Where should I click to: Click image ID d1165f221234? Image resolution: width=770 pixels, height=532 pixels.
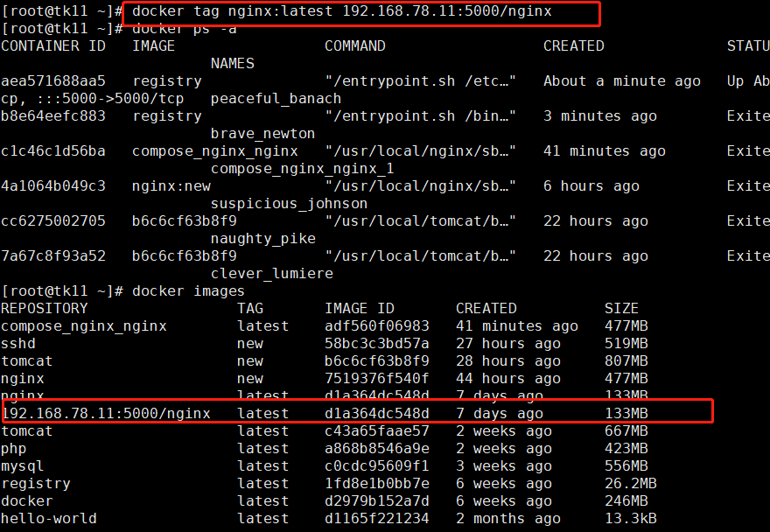pos(376,519)
